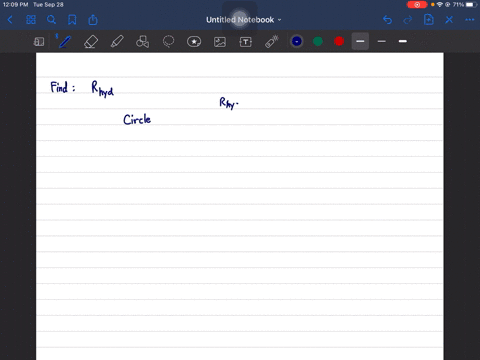Open the three-dot more options menu
The height and width of the screenshot is (360, 480).
tap(470, 20)
